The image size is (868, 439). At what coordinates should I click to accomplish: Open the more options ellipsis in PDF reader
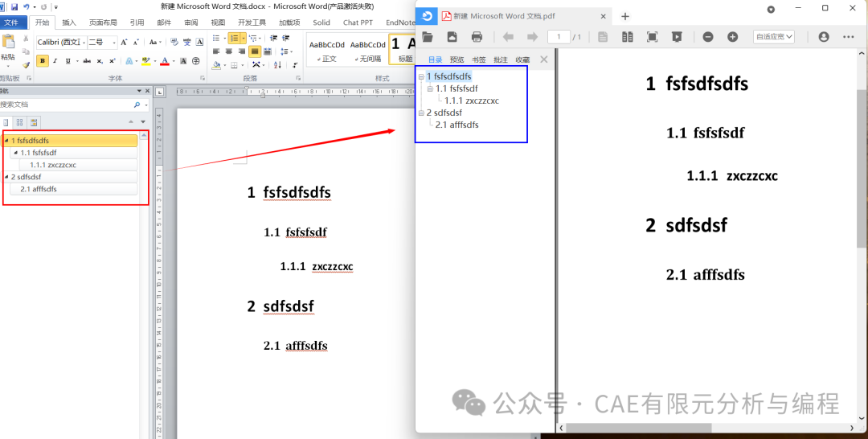[x=848, y=37]
